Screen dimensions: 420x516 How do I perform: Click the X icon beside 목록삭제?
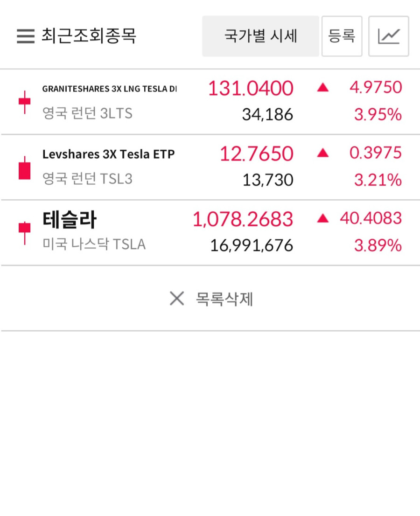point(177,299)
